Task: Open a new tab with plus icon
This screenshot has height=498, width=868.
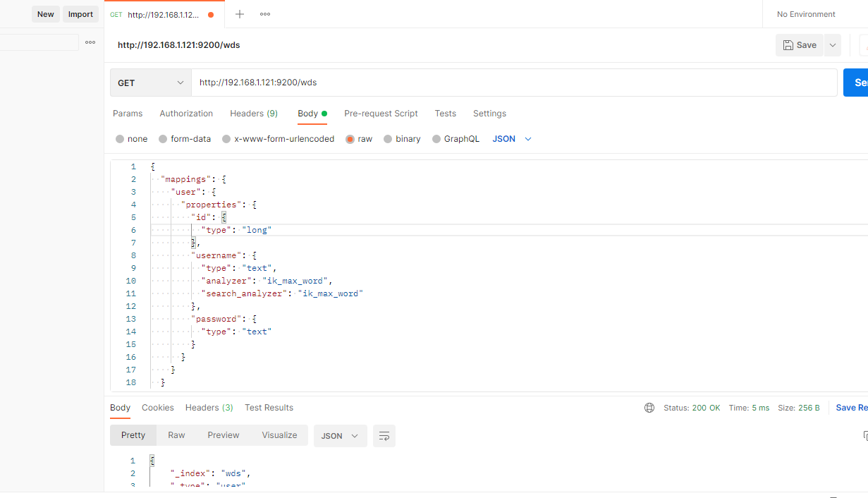Action: pyautogui.click(x=240, y=14)
